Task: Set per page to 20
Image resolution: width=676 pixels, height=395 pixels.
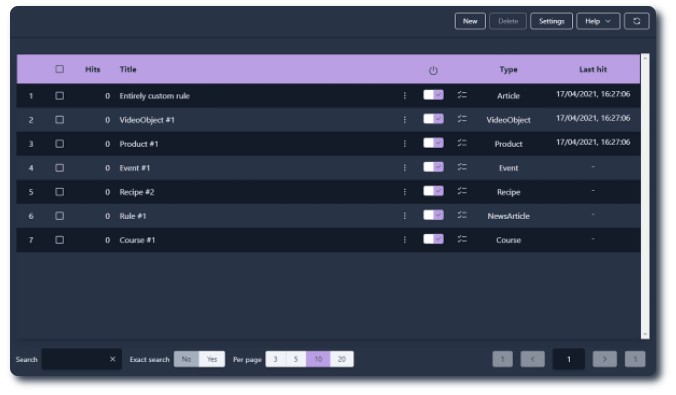Action: (x=342, y=359)
